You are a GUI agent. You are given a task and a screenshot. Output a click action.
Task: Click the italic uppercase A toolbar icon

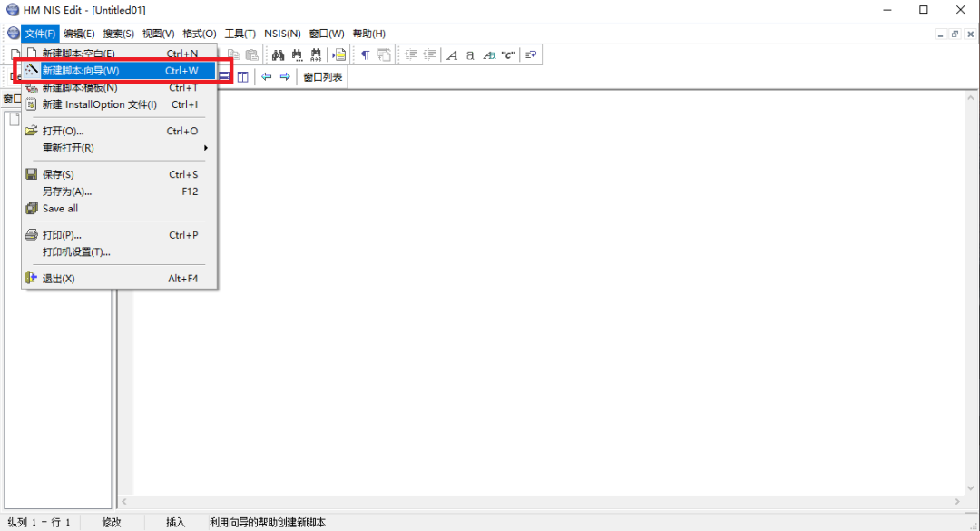coord(452,54)
